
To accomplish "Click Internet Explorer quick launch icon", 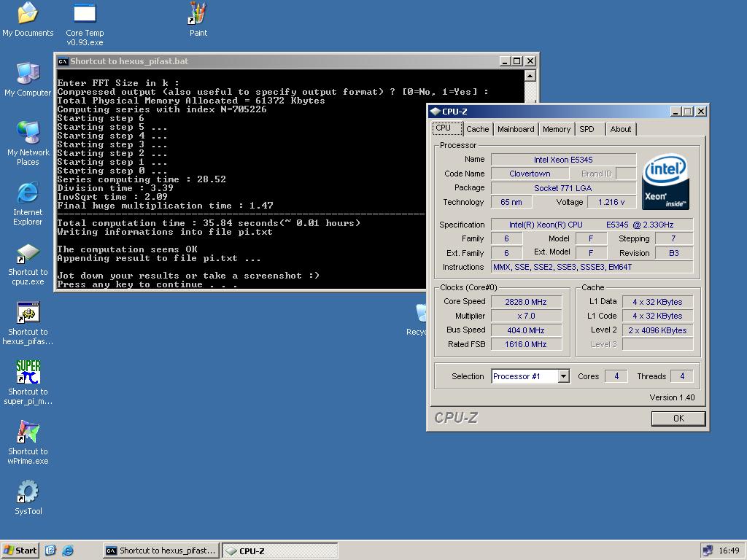I will (68, 551).
